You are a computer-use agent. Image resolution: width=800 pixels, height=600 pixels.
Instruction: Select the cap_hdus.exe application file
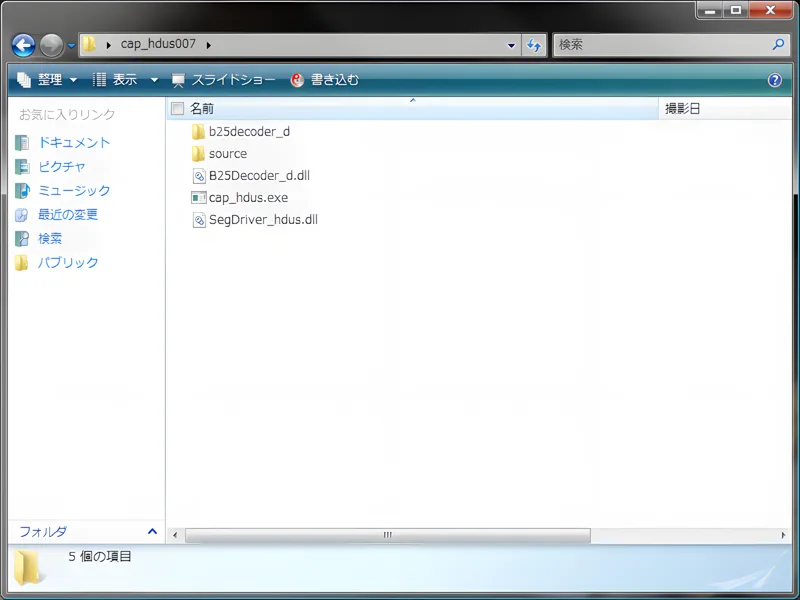(x=247, y=198)
